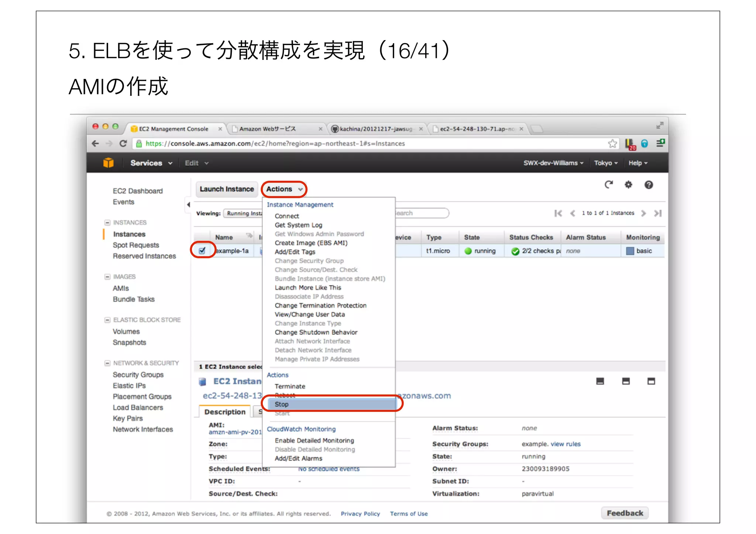The width and height of the screenshot is (756, 534).
Task: Collapse the sidebar with the left triangle
Action: tap(188, 204)
